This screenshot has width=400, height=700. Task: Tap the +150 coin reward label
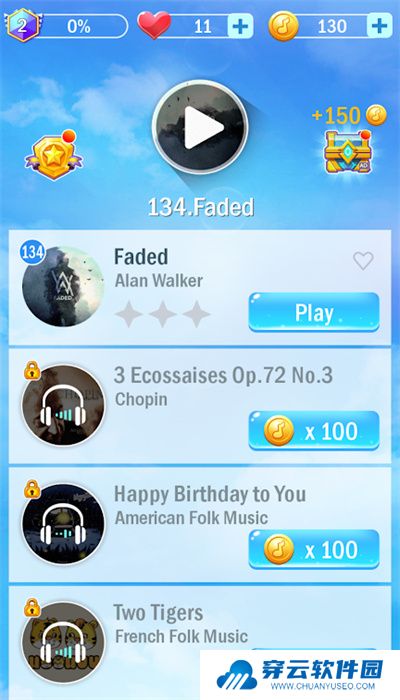tap(349, 116)
